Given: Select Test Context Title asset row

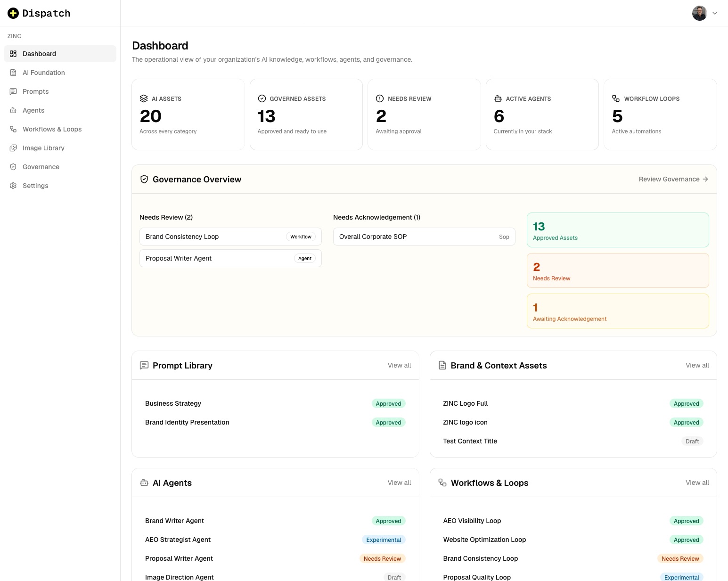Looking at the screenshot, I should 573,441.
